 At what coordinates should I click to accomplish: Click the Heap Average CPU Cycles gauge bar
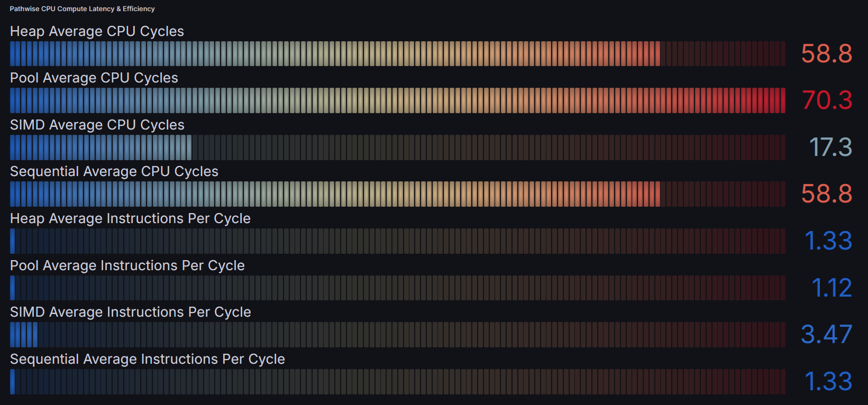(398, 54)
